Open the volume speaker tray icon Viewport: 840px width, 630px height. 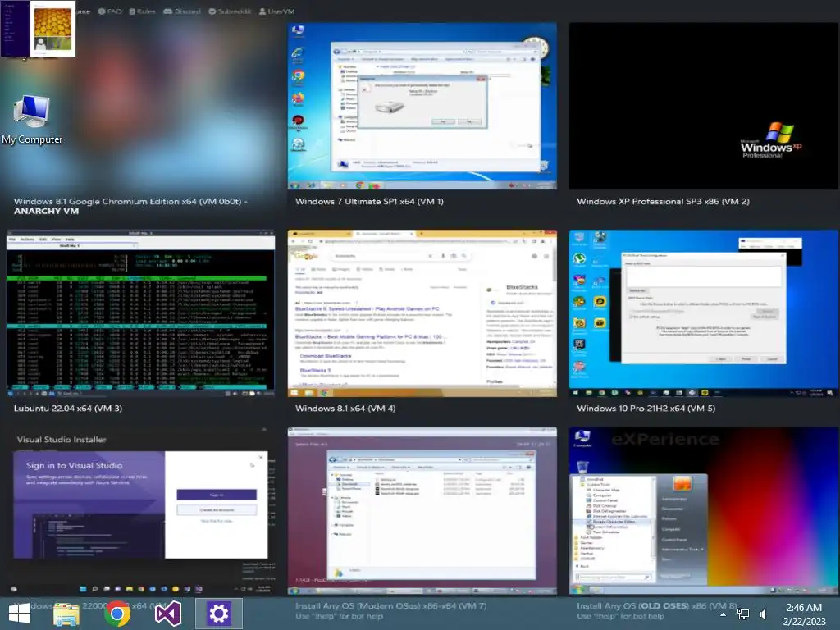point(764,614)
